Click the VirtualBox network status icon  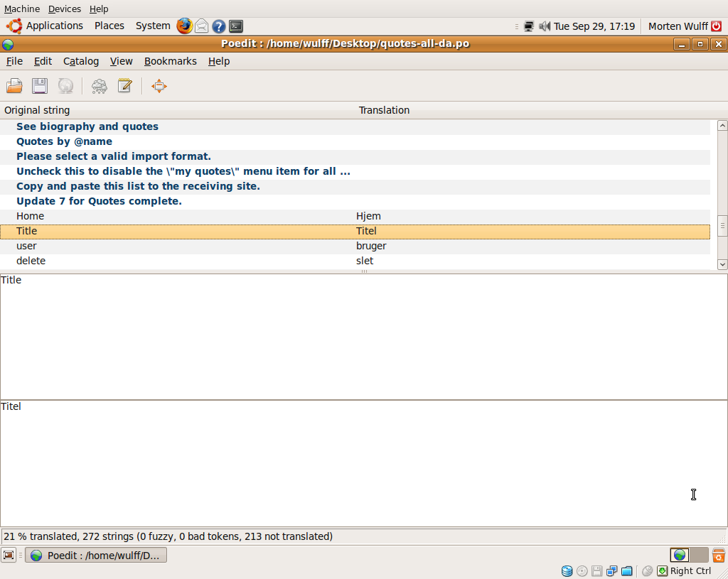point(611,571)
